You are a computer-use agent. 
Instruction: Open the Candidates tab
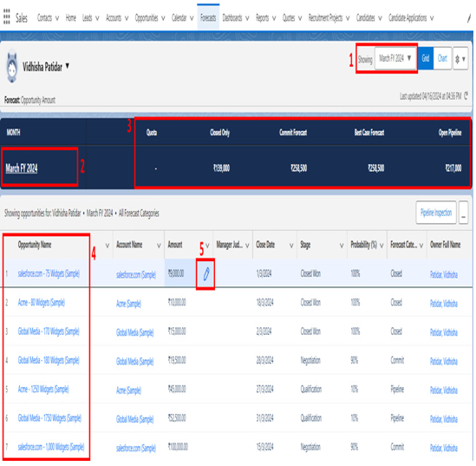tap(366, 18)
